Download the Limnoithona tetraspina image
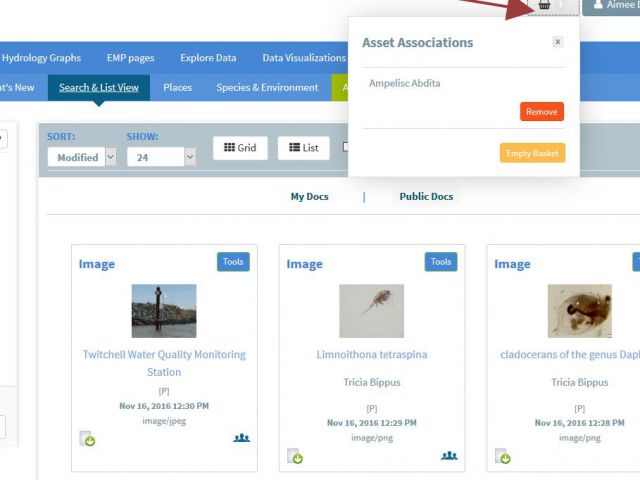 pos(295,456)
